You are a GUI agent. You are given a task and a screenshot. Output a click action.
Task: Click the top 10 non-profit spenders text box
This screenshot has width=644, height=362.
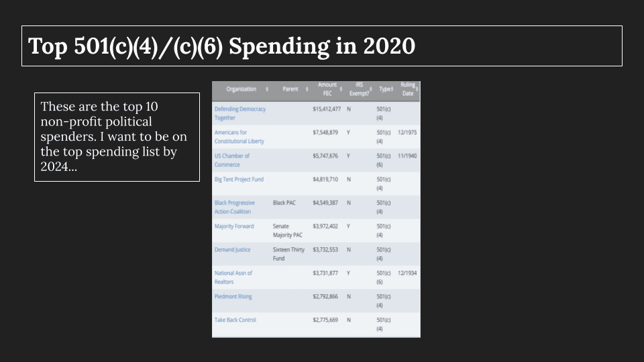117,137
